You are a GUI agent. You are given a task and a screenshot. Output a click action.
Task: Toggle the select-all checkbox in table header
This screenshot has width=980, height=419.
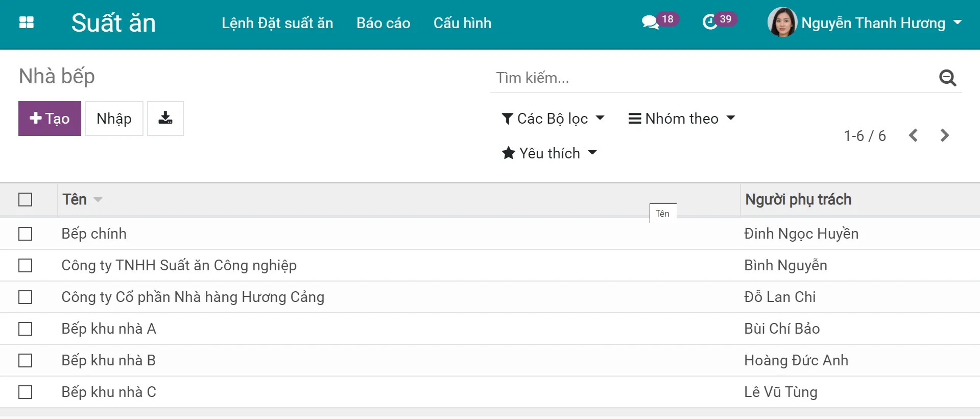tap(25, 199)
